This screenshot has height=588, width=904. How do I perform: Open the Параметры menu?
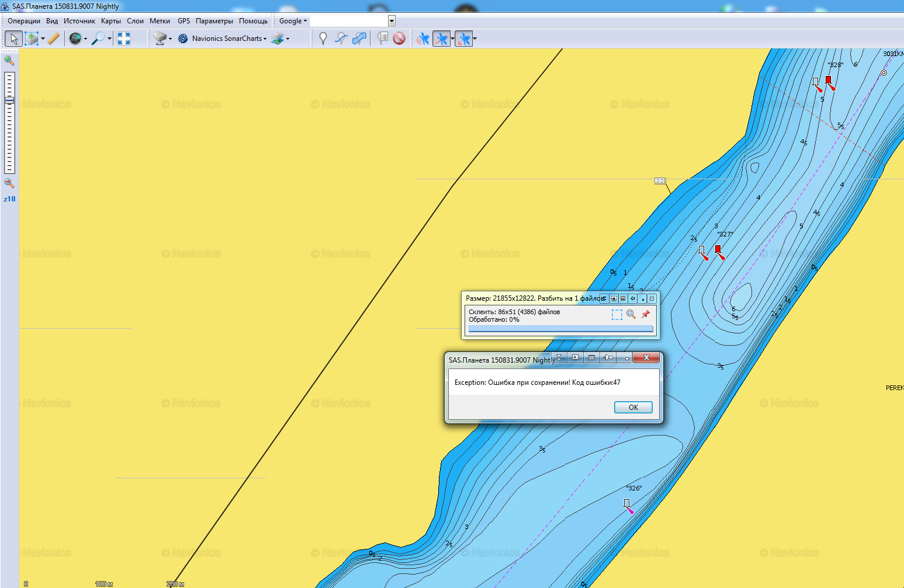(214, 21)
